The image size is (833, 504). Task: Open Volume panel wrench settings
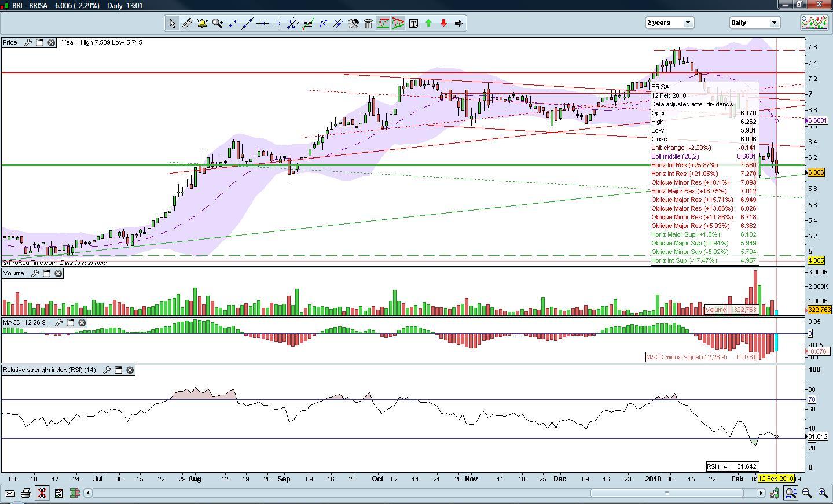35,273
